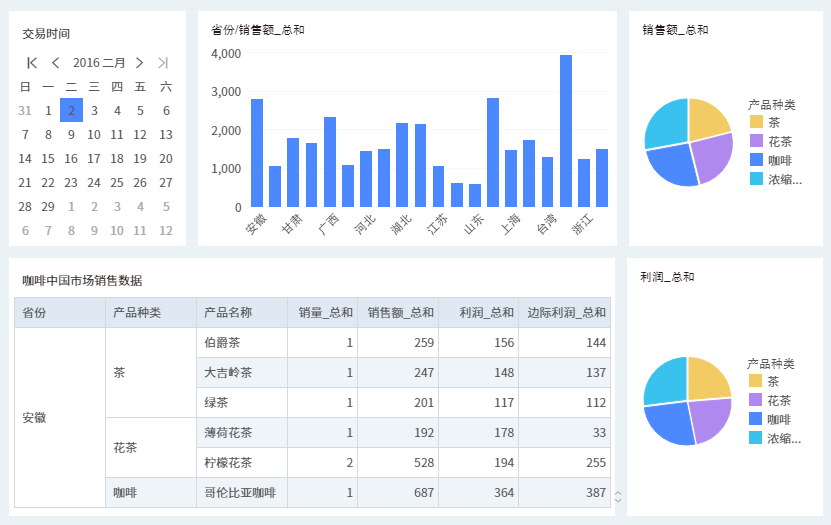Jump to last month in calendar
This screenshot has height=525, width=831.
pyautogui.click(x=163, y=63)
